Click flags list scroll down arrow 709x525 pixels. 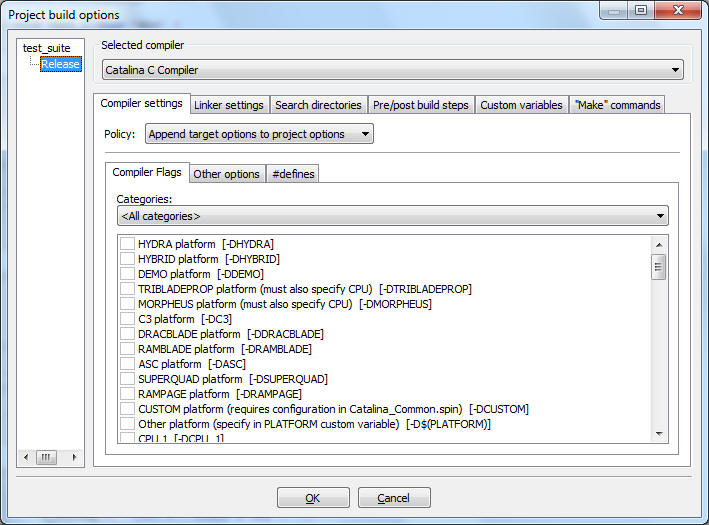tap(659, 434)
